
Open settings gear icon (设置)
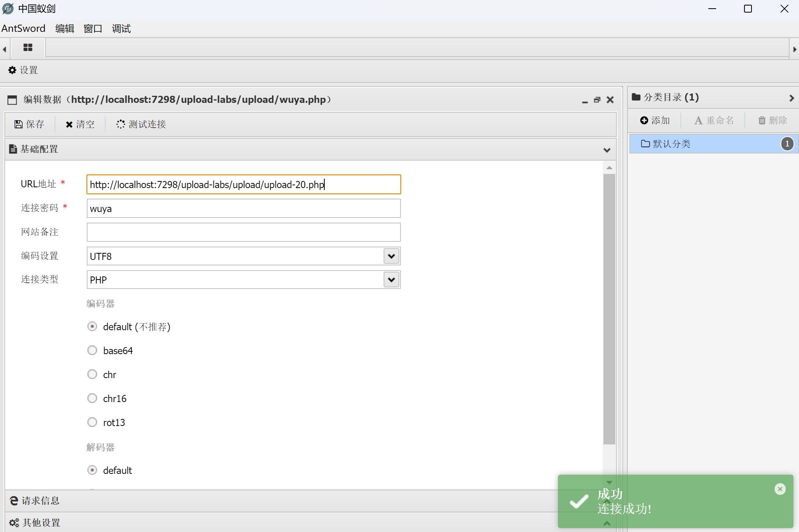point(13,70)
